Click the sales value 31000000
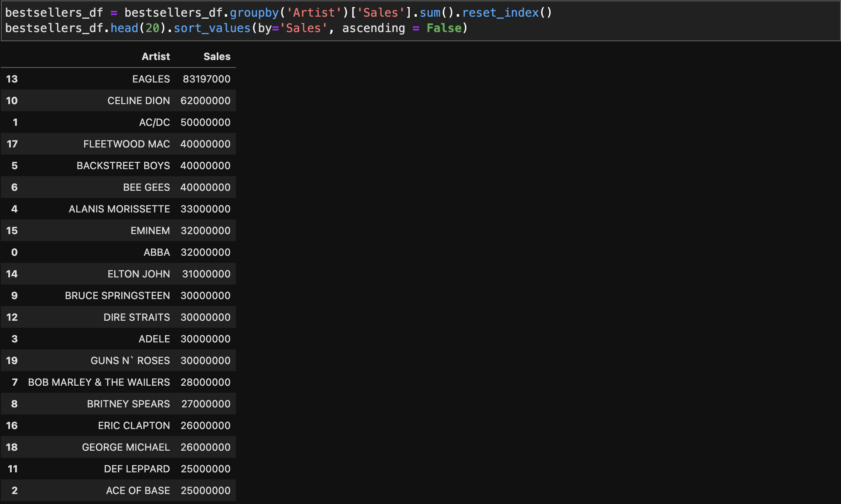This screenshot has width=841, height=504. coord(206,274)
